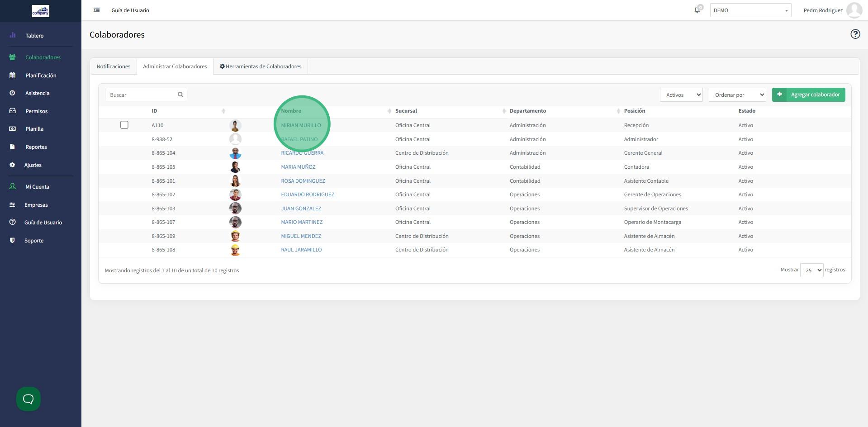Click the notification bell icon
Viewport: 868px width, 427px height.
697,10
